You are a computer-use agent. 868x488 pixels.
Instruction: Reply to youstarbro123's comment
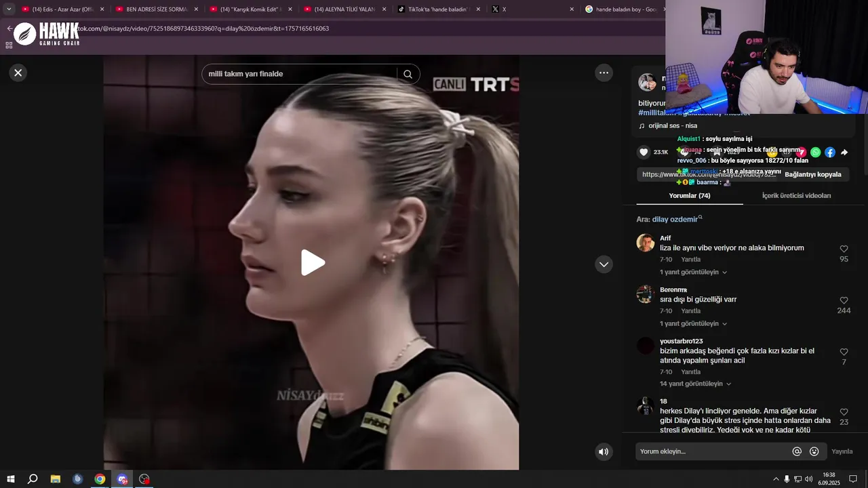pyautogui.click(x=690, y=372)
